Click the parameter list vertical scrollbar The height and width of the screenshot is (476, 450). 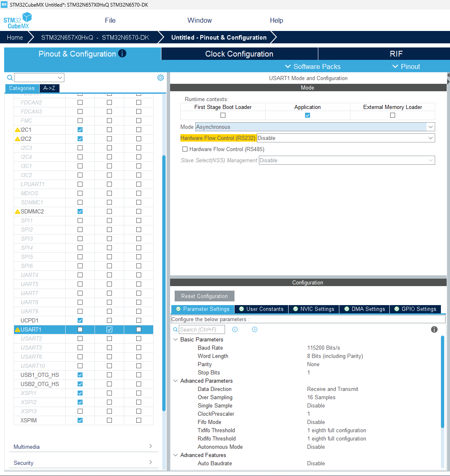point(443,382)
